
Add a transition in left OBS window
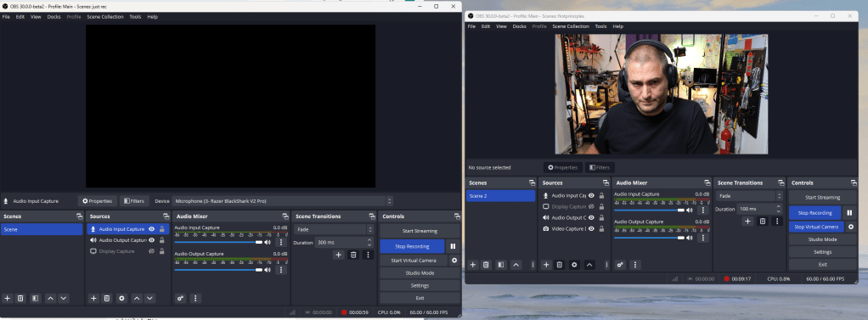click(x=338, y=255)
